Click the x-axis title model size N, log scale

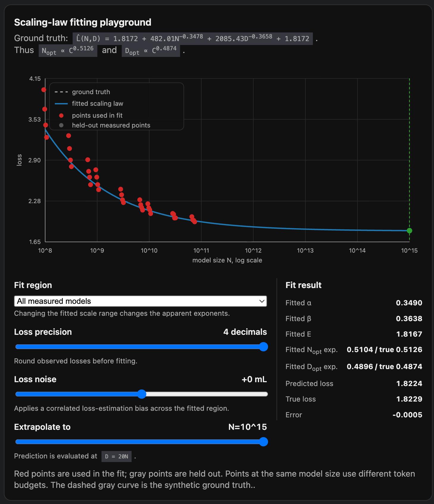pyautogui.click(x=227, y=260)
